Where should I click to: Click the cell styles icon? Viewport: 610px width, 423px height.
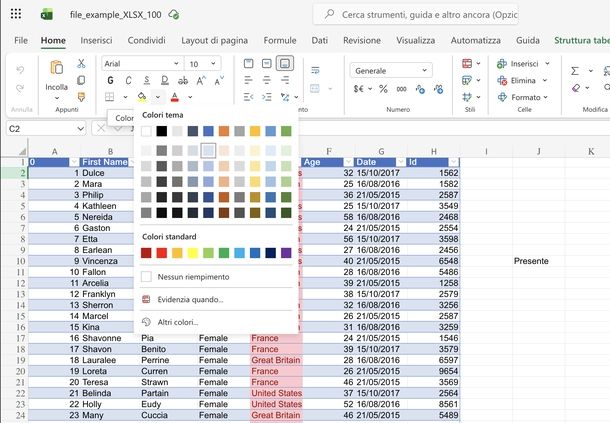click(x=467, y=97)
